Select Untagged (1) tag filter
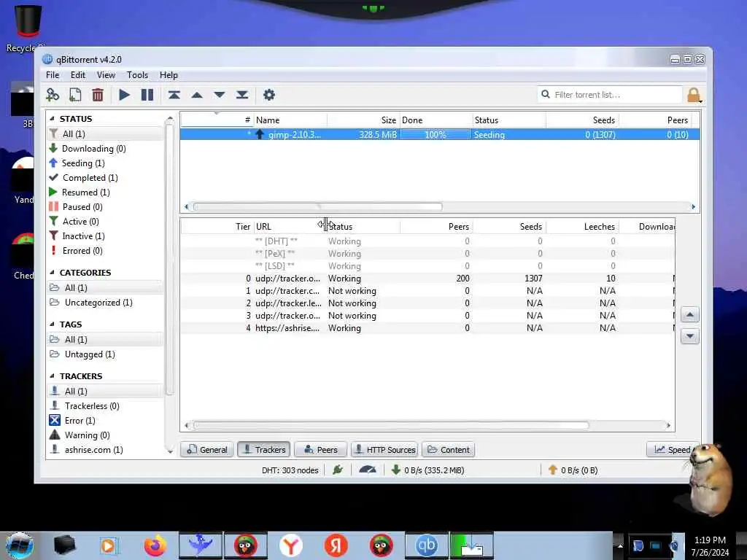Viewport: 747px width, 560px height. (x=90, y=354)
